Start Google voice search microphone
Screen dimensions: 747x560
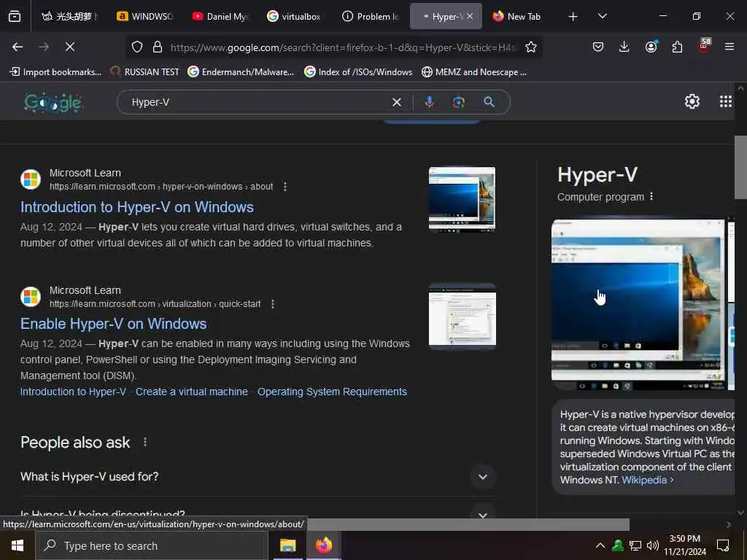429,102
